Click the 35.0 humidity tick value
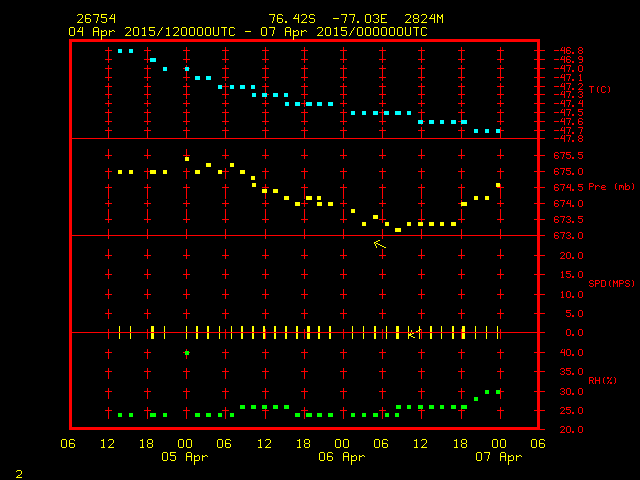The height and width of the screenshot is (480, 640). (x=572, y=372)
